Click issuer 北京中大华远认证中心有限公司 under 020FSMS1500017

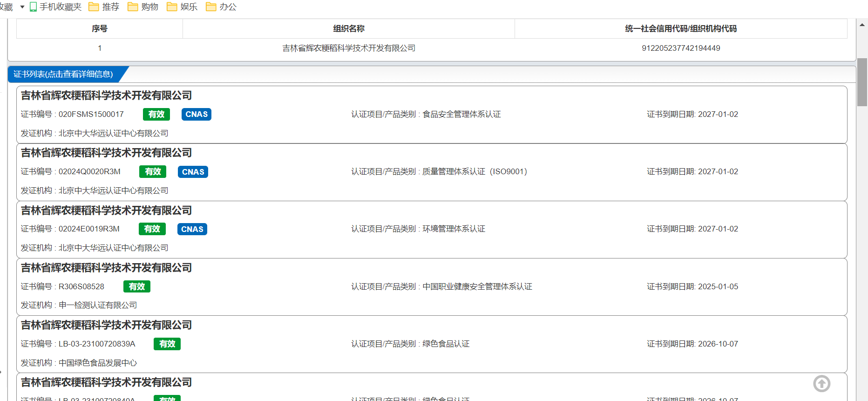coord(114,133)
